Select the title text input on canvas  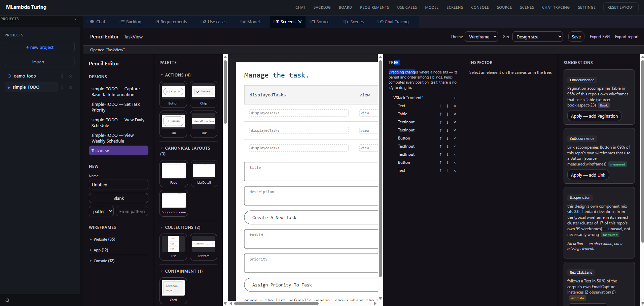pyautogui.click(x=311, y=172)
